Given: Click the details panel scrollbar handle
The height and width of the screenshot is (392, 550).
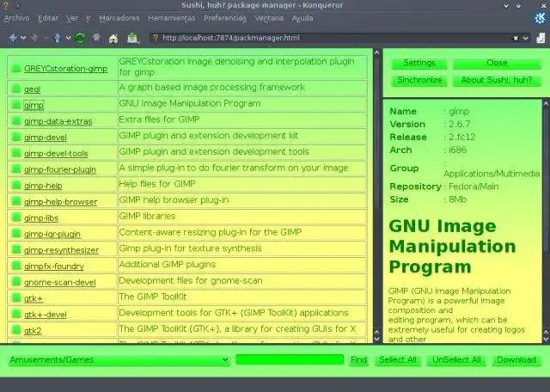Looking at the screenshot, I should coord(547,179).
